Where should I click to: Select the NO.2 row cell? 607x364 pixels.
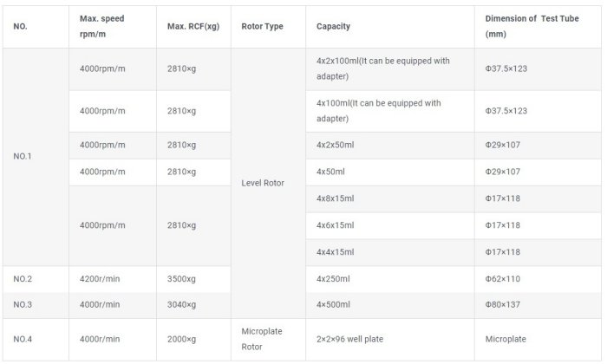tap(23, 279)
